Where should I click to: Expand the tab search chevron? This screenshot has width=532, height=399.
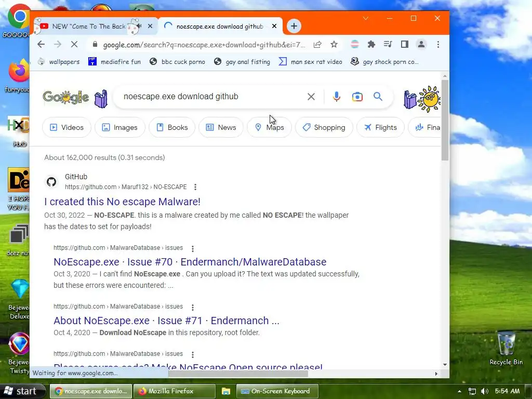[365, 18]
